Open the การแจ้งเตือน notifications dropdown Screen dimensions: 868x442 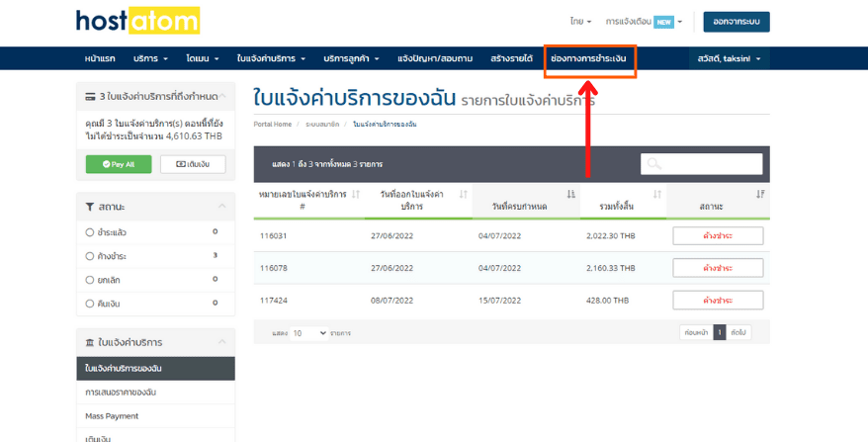644,22
